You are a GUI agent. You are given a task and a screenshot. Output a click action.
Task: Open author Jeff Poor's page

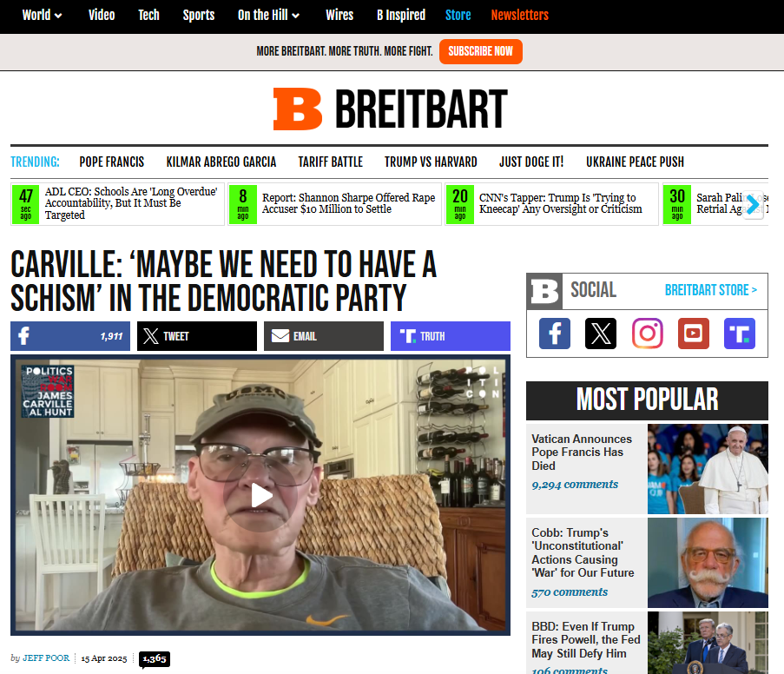(x=46, y=658)
